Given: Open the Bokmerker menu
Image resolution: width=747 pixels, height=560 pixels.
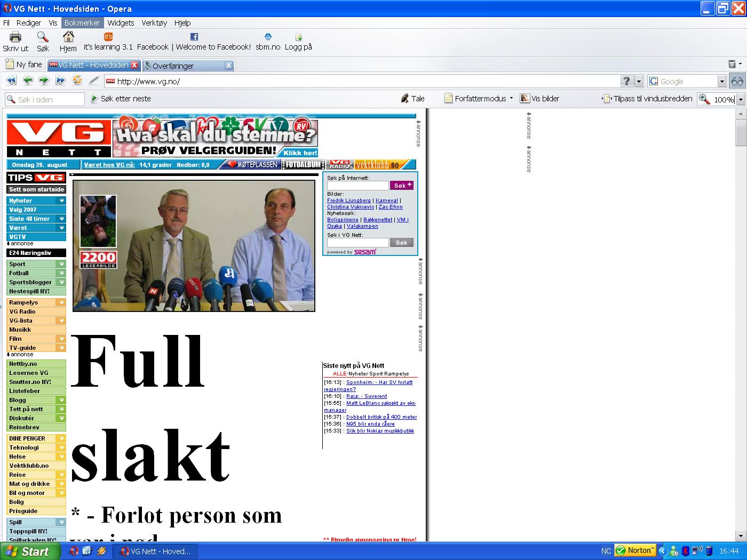Looking at the screenshot, I should coord(82,23).
